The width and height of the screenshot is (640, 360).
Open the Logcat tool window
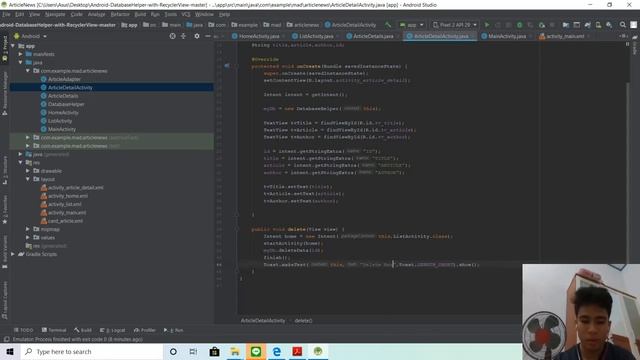(x=113, y=330)
